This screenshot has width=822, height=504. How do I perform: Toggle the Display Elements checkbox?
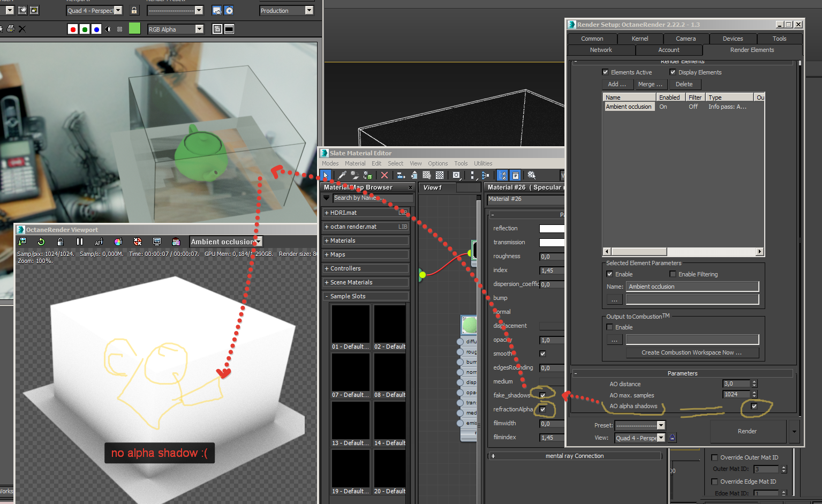coord(673,72)
